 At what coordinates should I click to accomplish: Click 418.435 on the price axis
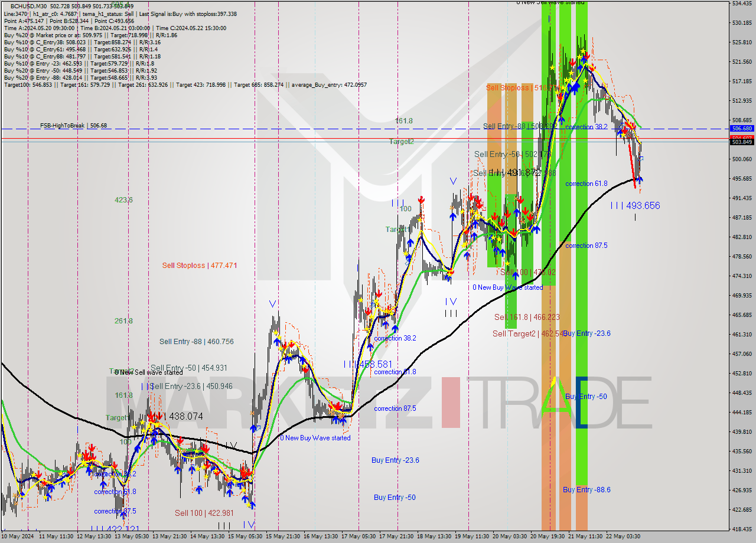[x=742, y=529]
